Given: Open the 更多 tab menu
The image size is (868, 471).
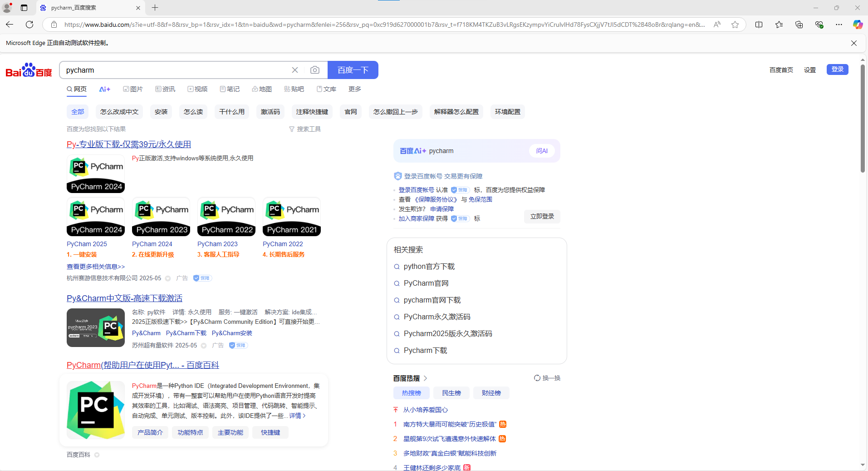Looking at the screenshot, I should pyautogui.click(x=355, y=89).
